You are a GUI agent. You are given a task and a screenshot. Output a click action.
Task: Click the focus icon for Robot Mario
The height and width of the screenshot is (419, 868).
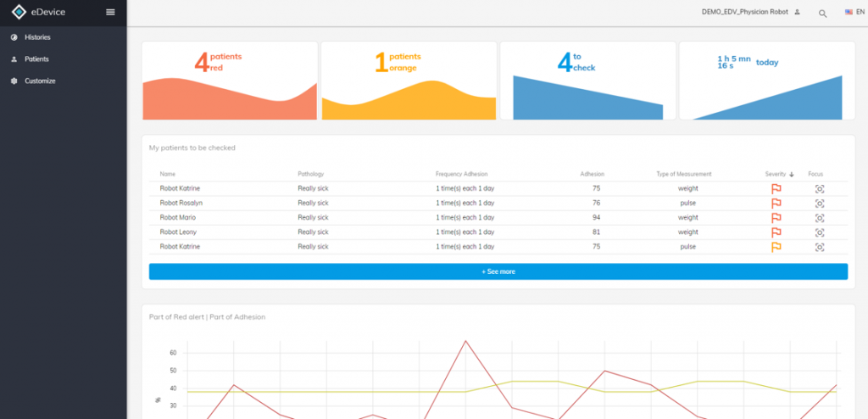click(819, 218)
